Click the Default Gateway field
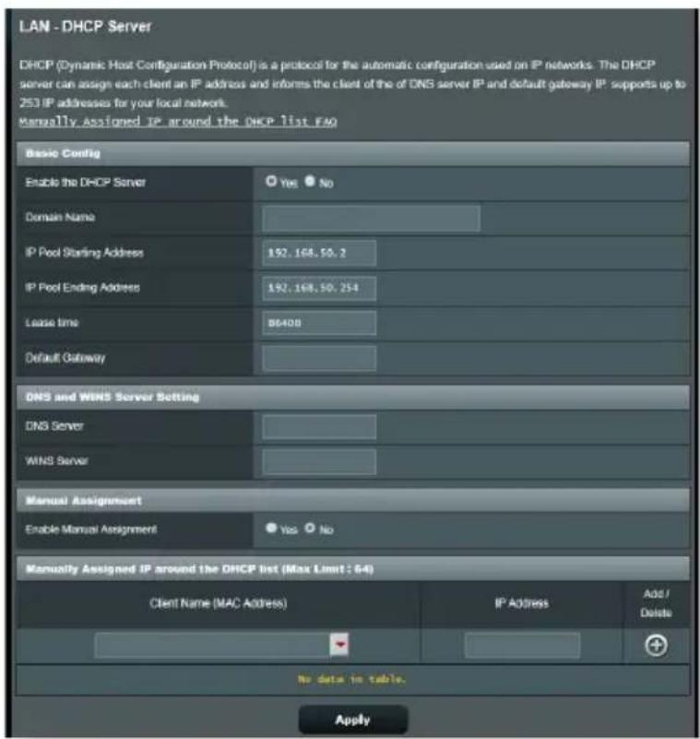The image size is (700, 739). pyautogui.click(x=319, y=358)
